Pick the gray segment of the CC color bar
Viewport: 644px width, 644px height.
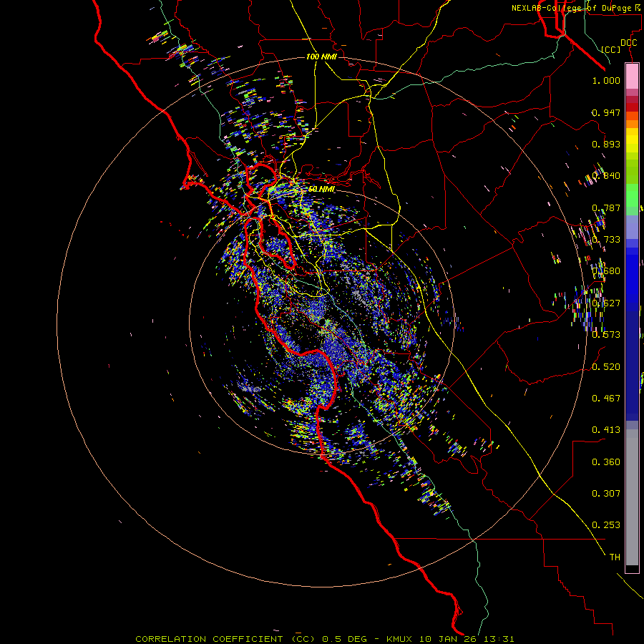pyautogui.click(x=632, y=497)
